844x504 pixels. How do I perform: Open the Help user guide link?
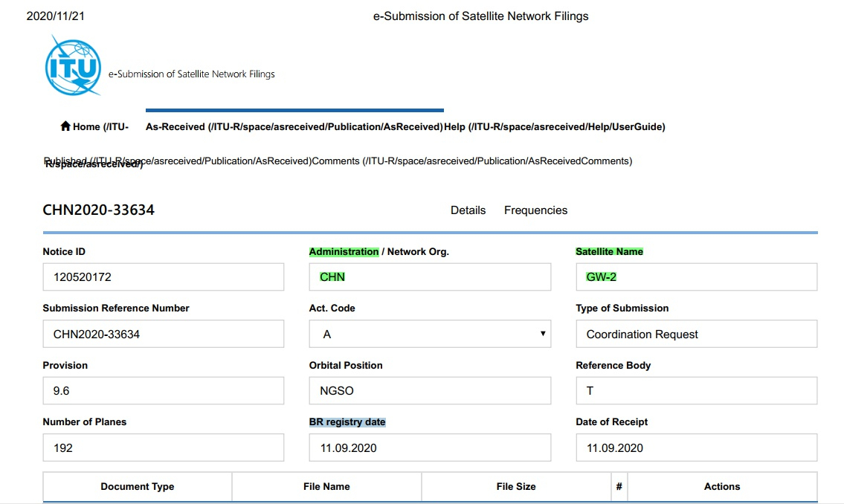(554, 126)
